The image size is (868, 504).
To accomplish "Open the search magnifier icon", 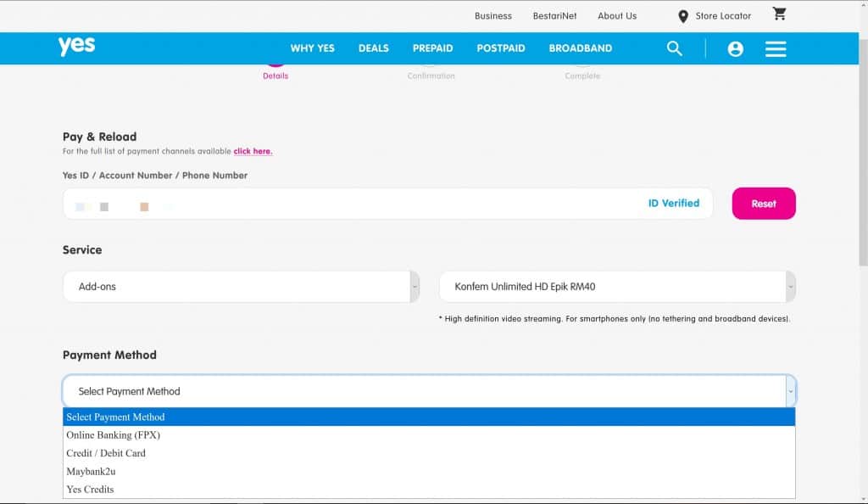I will pos(674,48).
